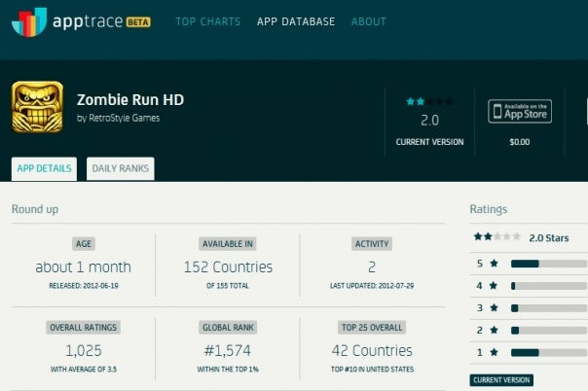This screenshot has height=391, width=588.
Task: Switch to the App Details tab
Action: pyautogui.click(x=44, y=169)
